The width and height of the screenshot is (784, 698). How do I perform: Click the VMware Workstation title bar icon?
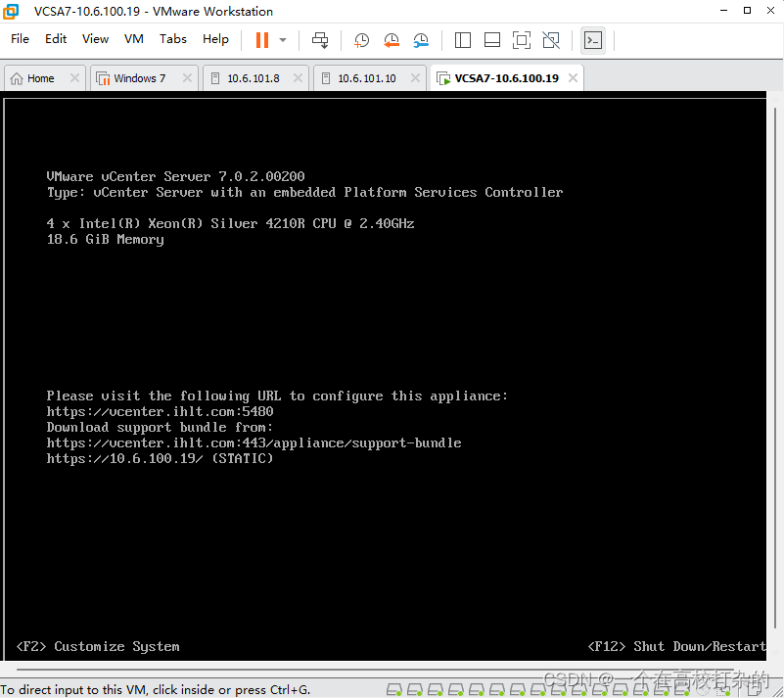(x=11, y=11)
